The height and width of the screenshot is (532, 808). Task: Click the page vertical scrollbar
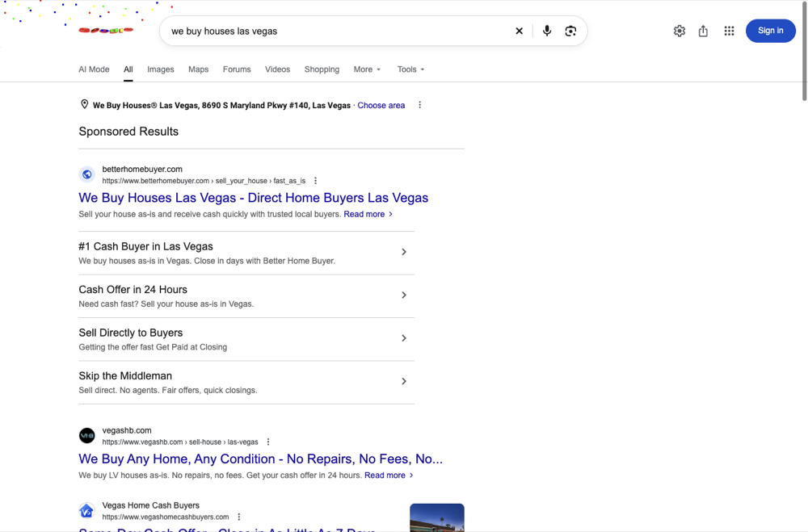pos(805,52)
